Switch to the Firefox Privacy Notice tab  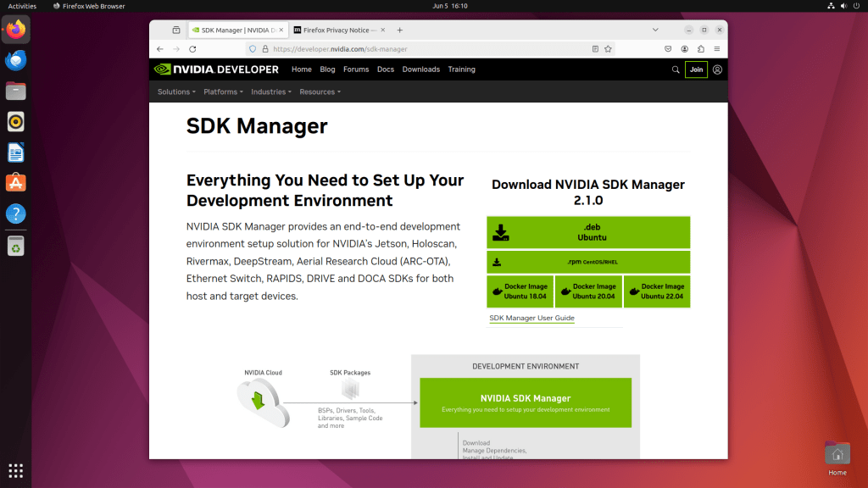[x=335, y=30]
